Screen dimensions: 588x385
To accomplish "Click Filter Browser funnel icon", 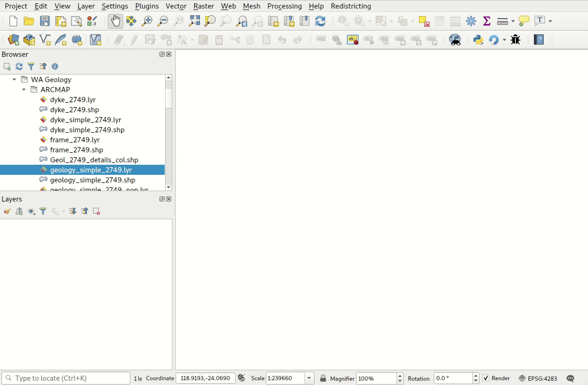I will tap(31, 66).
